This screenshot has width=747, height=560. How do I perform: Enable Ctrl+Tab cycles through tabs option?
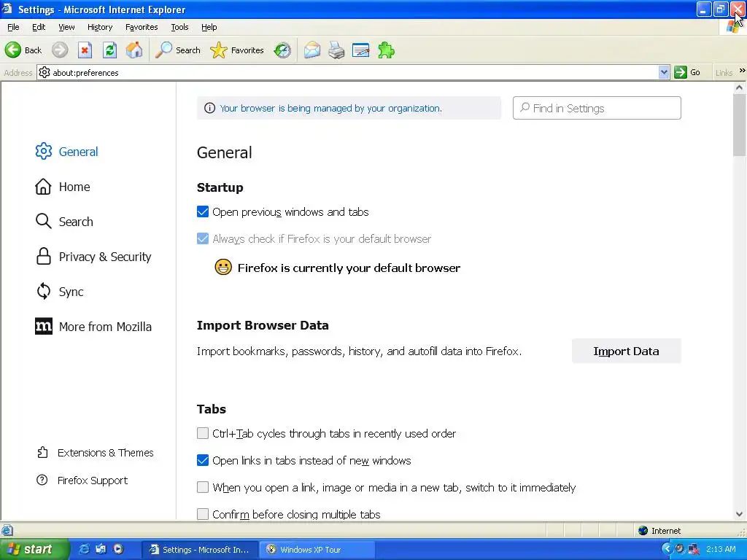coord(203,433)
